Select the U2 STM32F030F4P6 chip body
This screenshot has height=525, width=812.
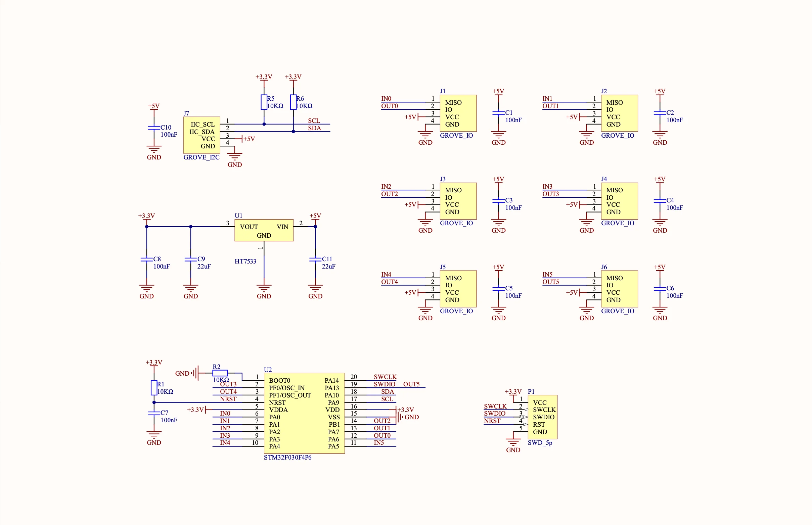coord(304,413)
